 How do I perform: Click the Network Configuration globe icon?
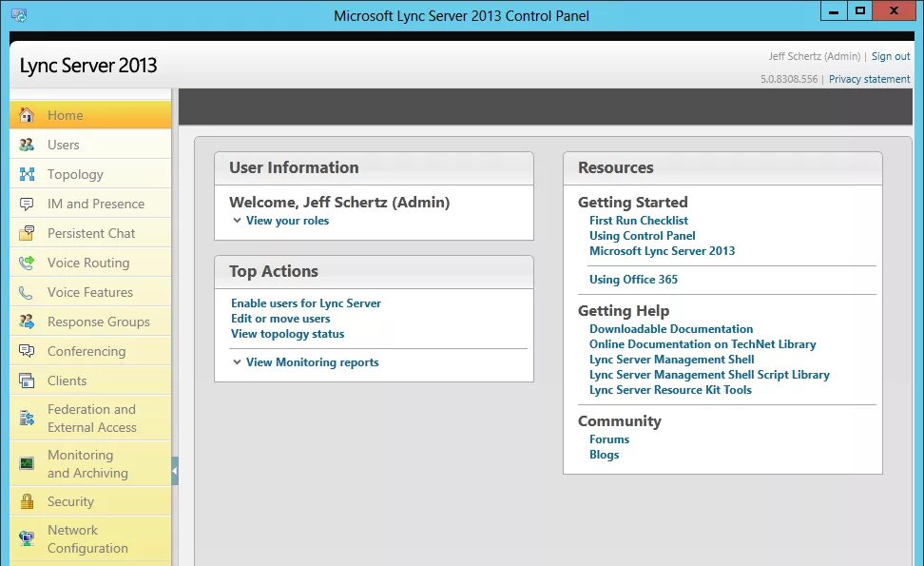pyautogui.click(x=27, y=538)
